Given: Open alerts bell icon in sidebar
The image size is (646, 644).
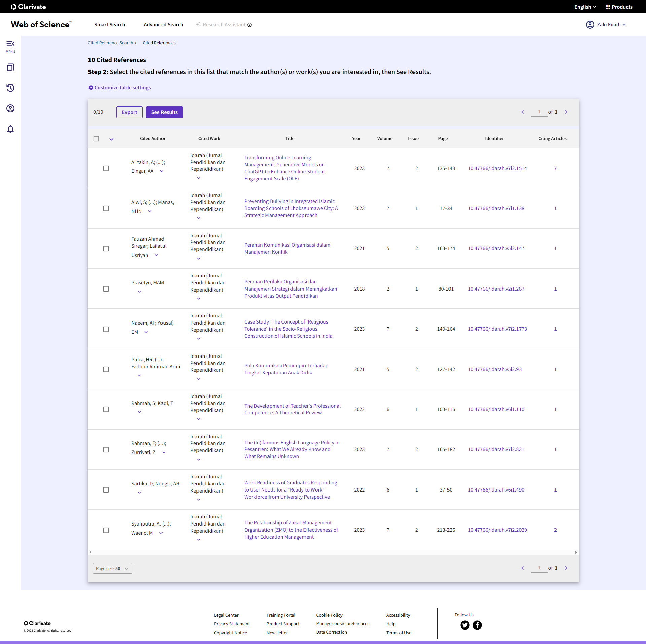Looking at the screenshot, I should (x=10, y=129).
